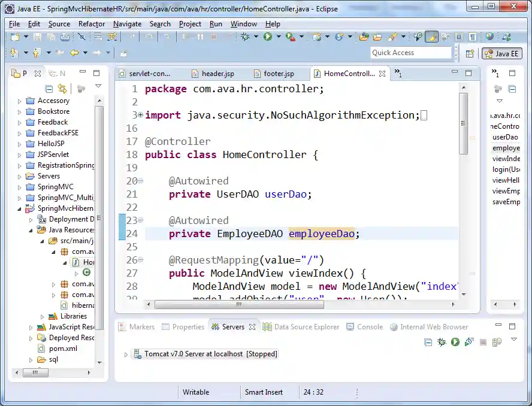The width and height of the screenshot is (532, 406).
Task: Debug the Tomcat server using the bug icon
Action: click(x=443, y=341)
